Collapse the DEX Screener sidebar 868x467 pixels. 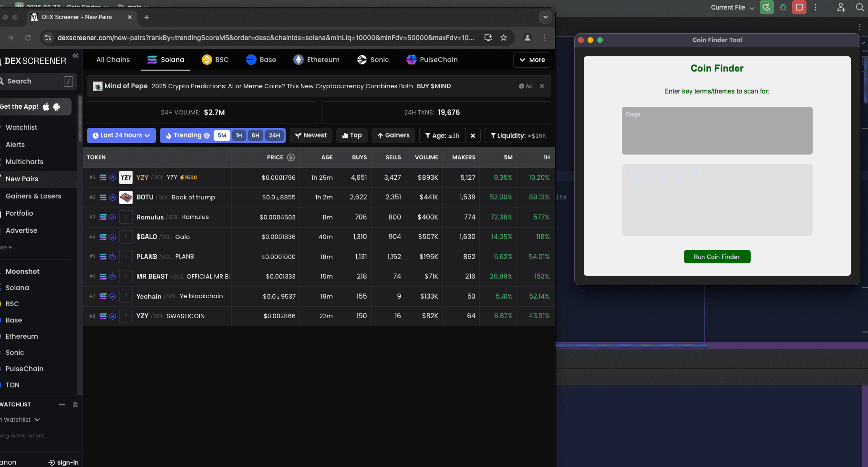[x=75, y=56]
